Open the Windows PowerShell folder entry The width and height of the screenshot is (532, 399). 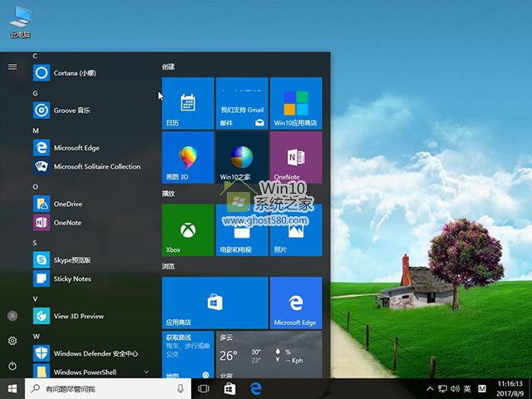point(91,371)
